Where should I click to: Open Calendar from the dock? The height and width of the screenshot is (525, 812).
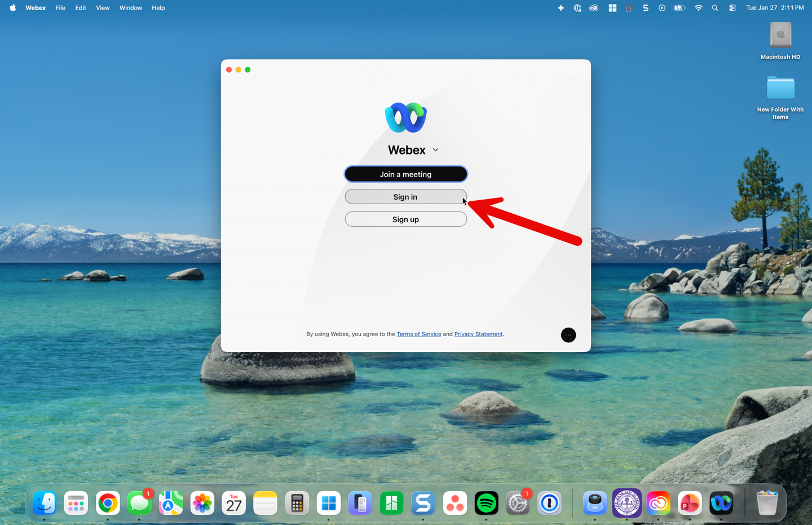pyautogui.click(x=234, y=503)
